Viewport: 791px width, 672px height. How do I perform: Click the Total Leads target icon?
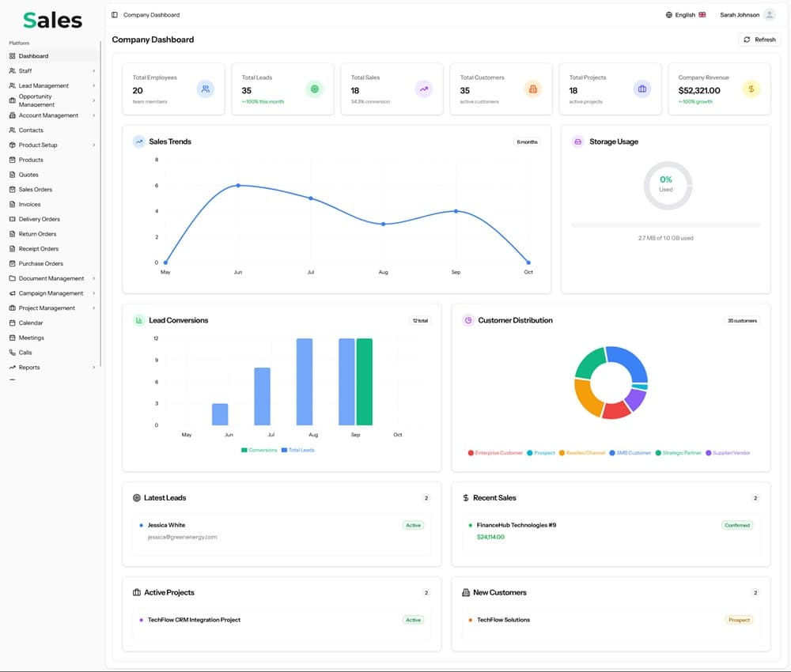click(315, 89)
